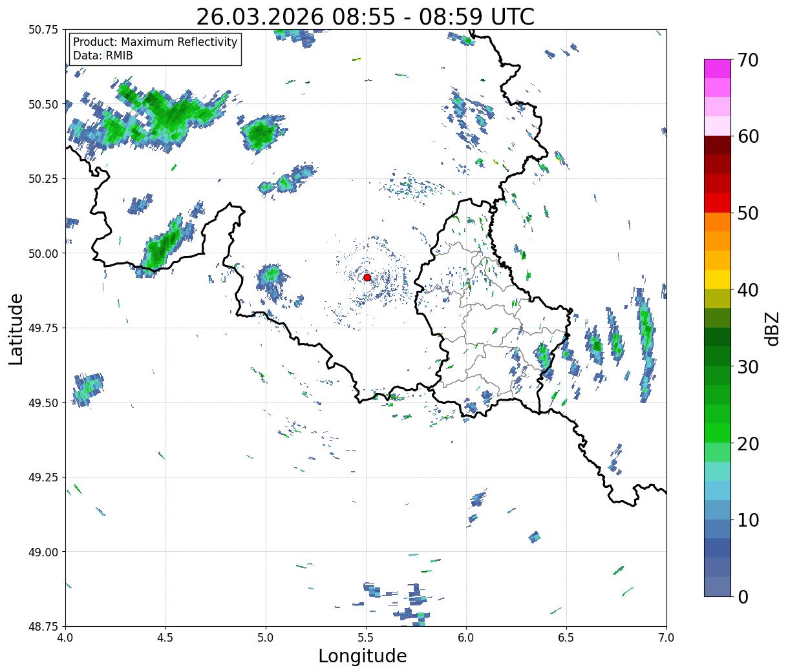The height and width of the screenshot is (672, 788).
Task: Click the latitude tick label 49.25
Action: tap(43, 477)
